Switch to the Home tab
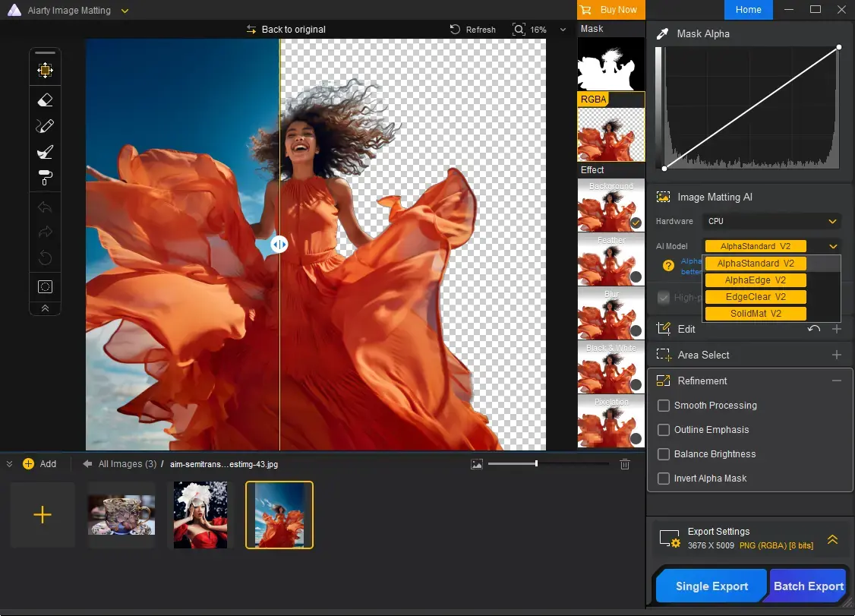Image resolution: width=855 pixels, height=616 pixels. 749,10
